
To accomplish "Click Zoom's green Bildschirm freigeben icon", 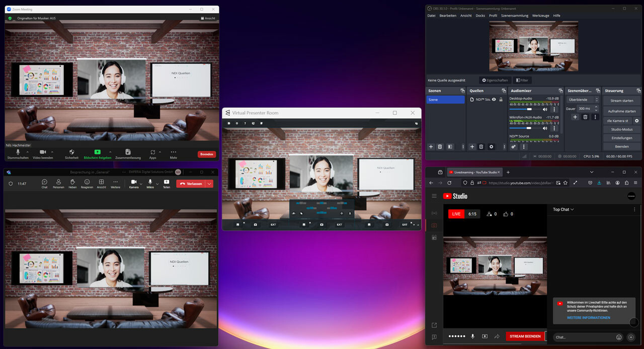I will coord(98,152).
